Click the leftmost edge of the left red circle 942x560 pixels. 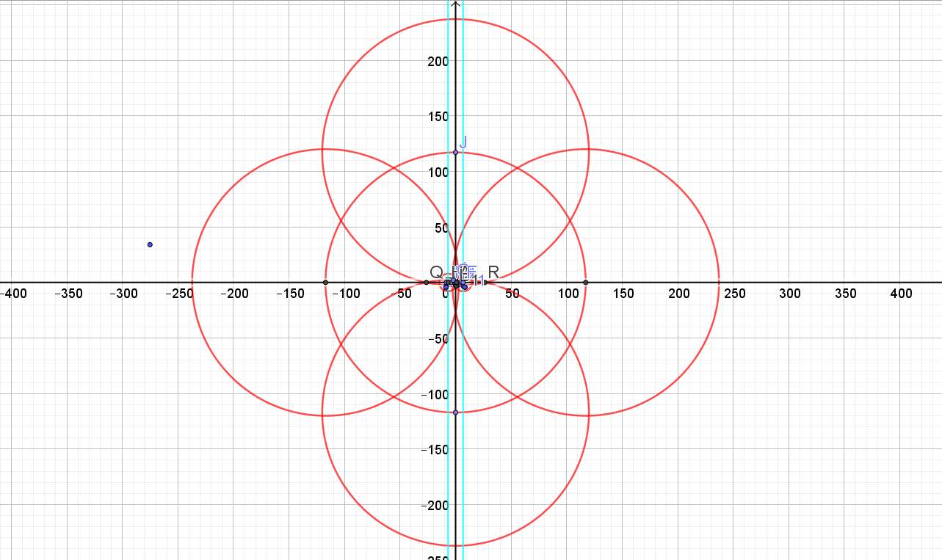192,283
